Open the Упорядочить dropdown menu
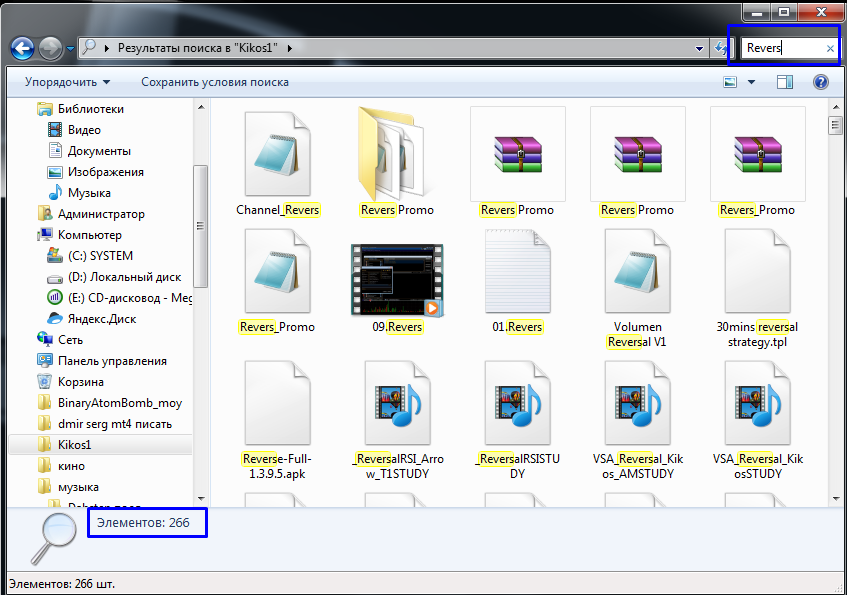The image size is (847, 595). 67,82
